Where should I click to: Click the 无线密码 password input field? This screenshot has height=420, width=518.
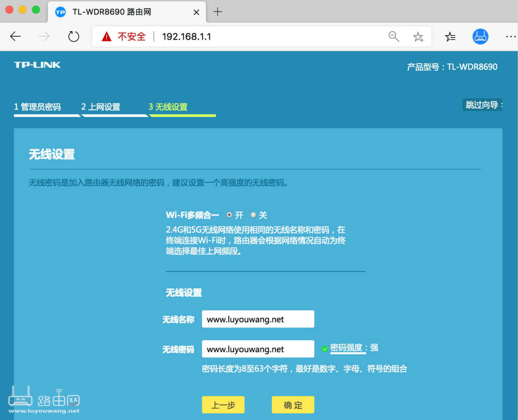point(258,349)
